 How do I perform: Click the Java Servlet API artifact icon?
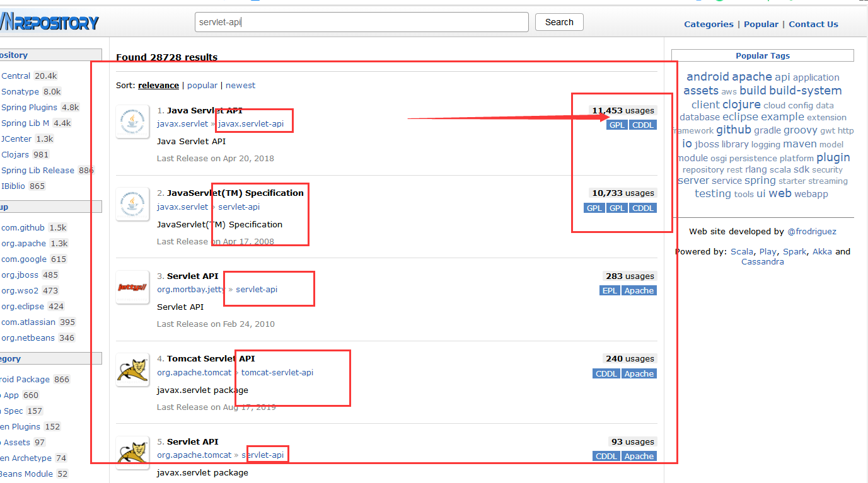pos(132,122)
